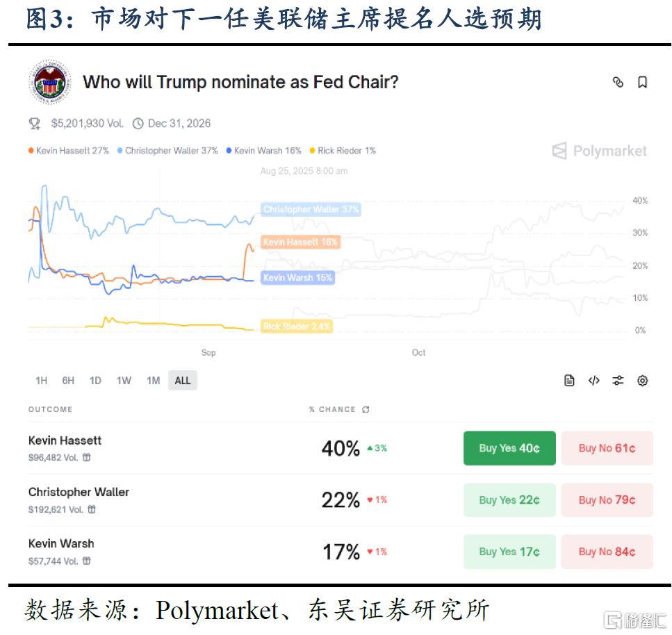Switch chart to 1W range
The height and width of the screenshot is (635, 672).
[x=124, y=380]
